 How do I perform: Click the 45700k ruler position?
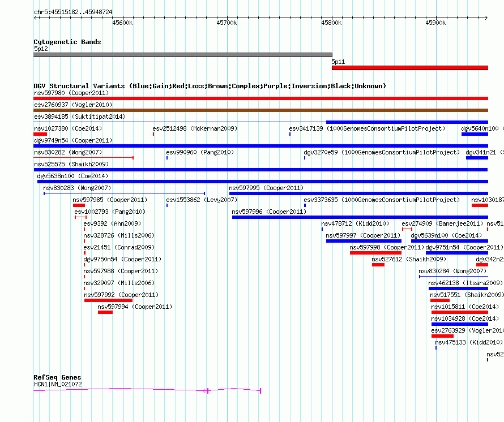coord(227,23)
